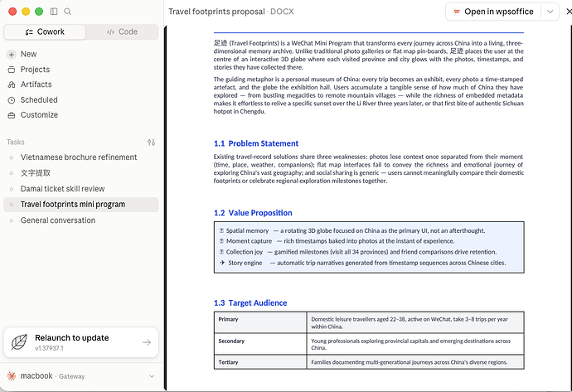
Task: Click the 1.3 Target Audience heading
Action: tap(250, 302)
